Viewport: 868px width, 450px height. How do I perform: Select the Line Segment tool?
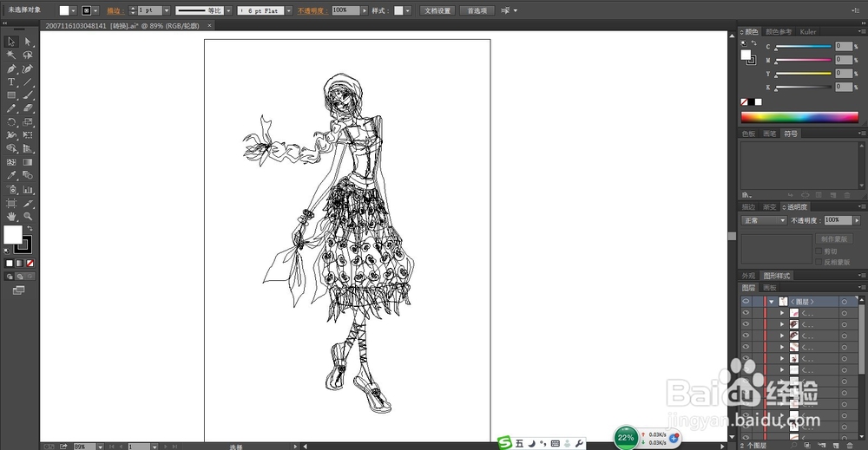[x=28, y=82]
